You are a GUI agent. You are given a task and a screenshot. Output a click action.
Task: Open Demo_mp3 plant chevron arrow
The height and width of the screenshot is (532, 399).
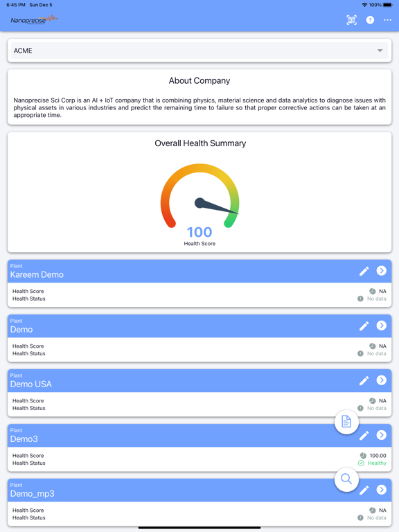tap(382, 490)
